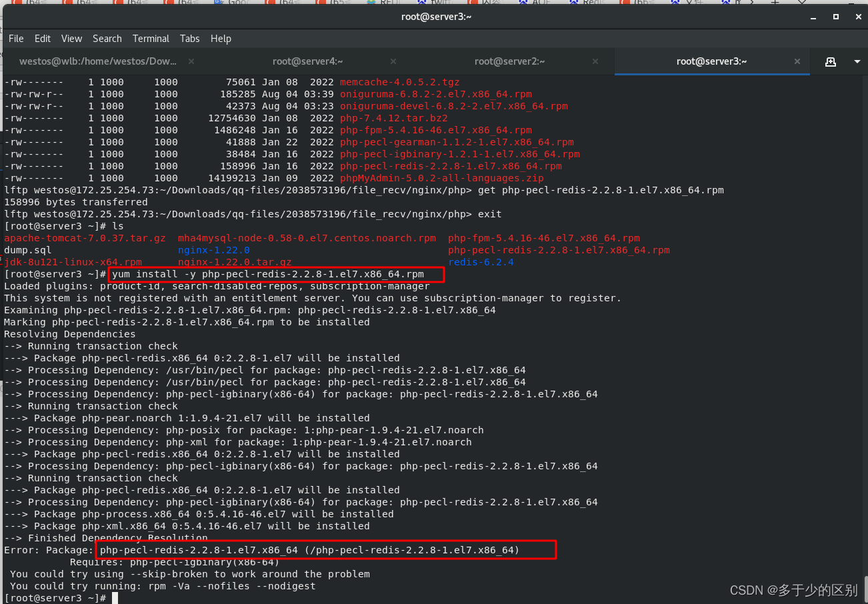Switch to the westos@wlb terminal tab
868x604 pixels.
pyautogui.click(x=98, y=61)
